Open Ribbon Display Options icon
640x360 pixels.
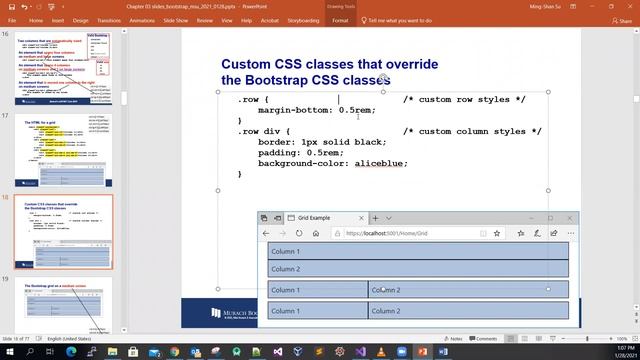pyautogui.click(x=573, y=7)
